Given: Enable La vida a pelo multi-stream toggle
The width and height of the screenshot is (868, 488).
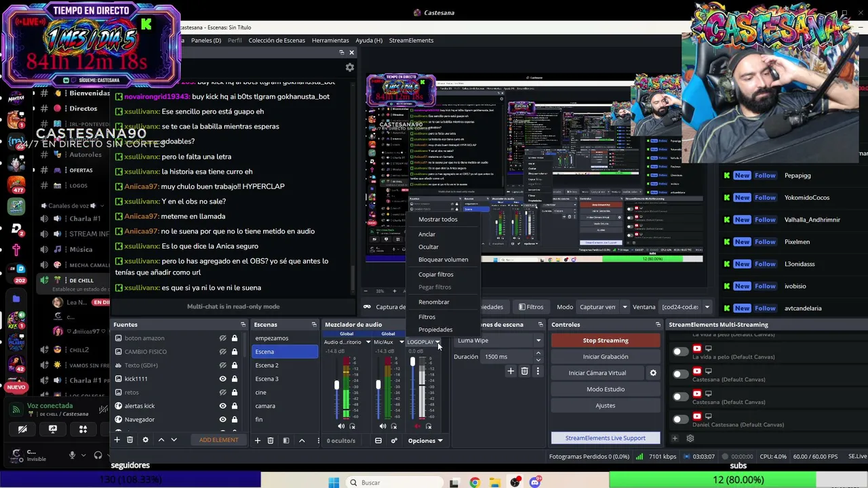Looking at the screenshot, I should [x=680, y=351].
